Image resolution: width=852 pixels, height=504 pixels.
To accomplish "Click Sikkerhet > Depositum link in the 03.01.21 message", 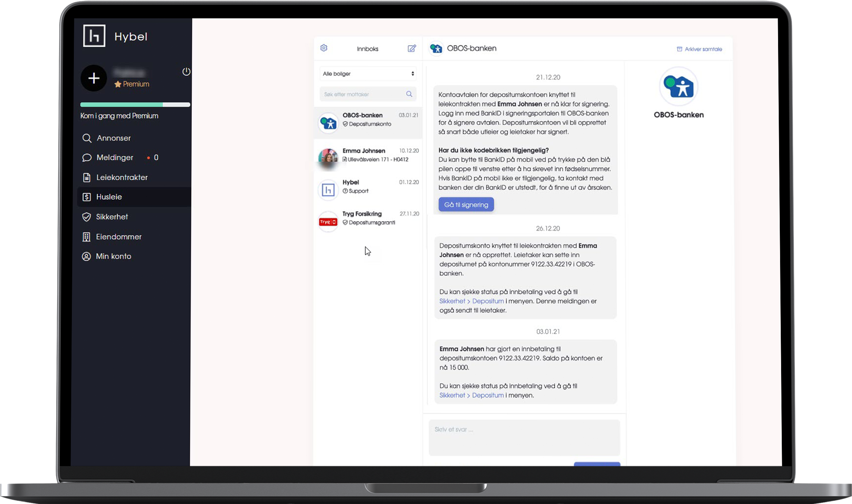I will (471, 395).
